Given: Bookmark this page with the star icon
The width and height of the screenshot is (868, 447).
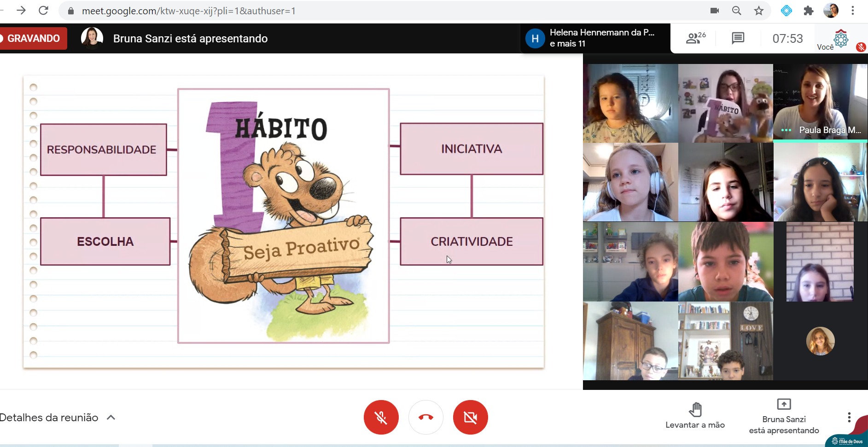Looking at the screenshot, I should pos(759,11).
